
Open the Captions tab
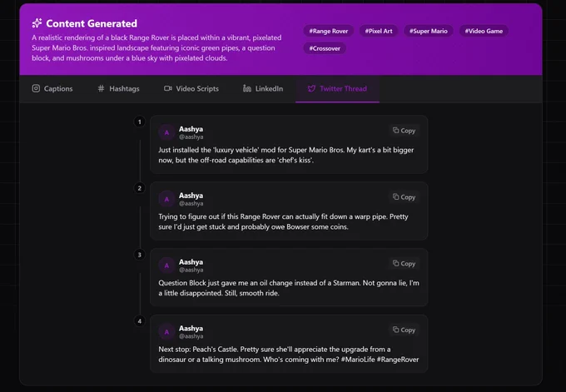(x=52, y=89)
